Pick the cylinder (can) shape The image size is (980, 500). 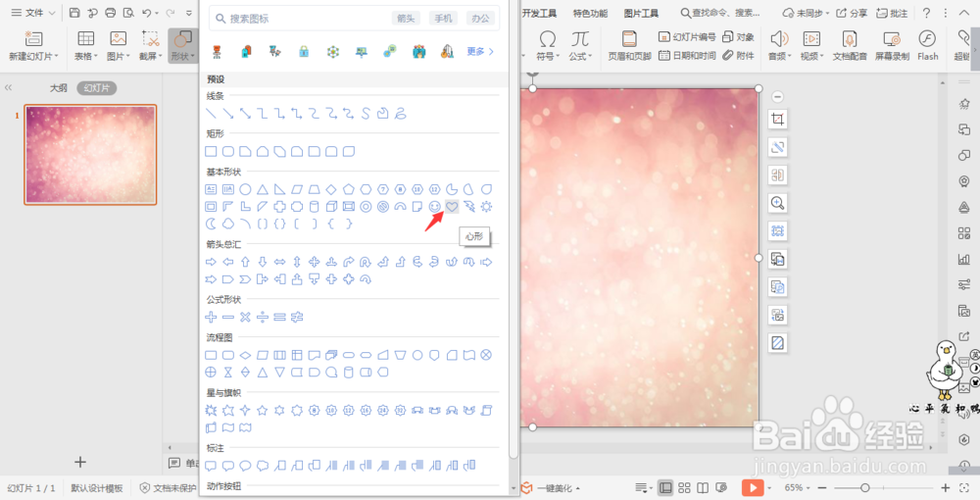[315, 206]
